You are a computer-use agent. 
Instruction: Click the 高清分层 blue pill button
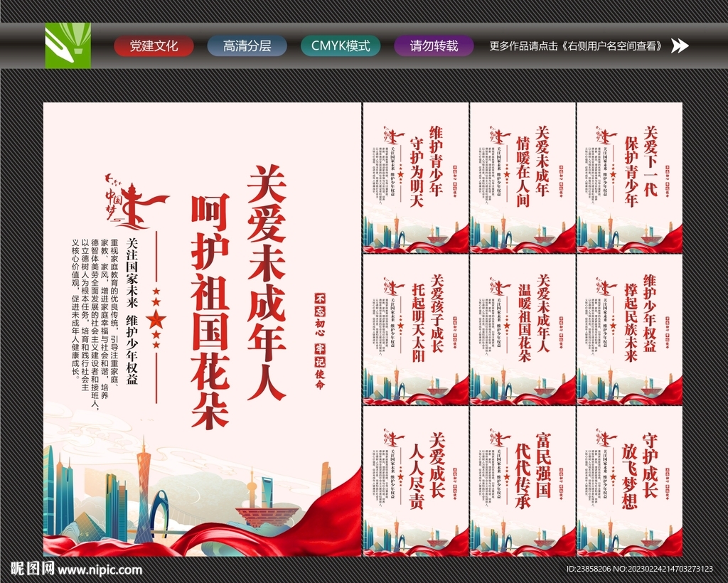click(247, 46)
